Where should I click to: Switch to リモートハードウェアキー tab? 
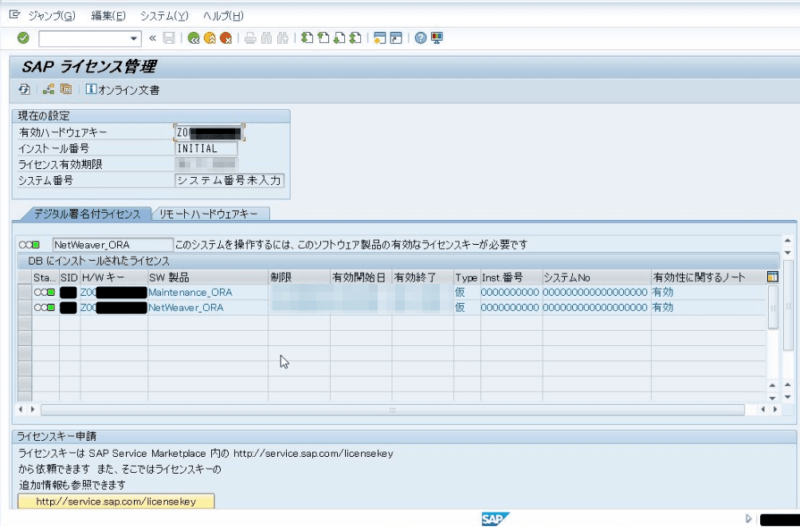209,214
